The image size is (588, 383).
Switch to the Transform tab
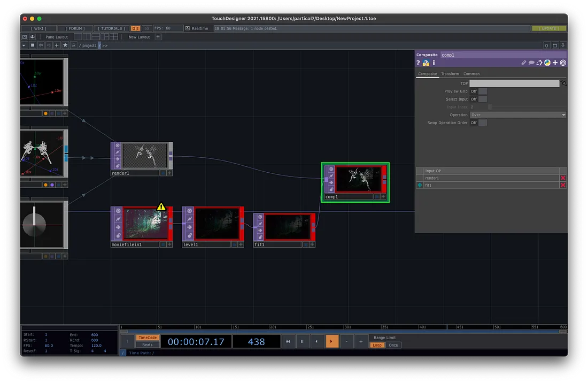(x=450, y=74)
